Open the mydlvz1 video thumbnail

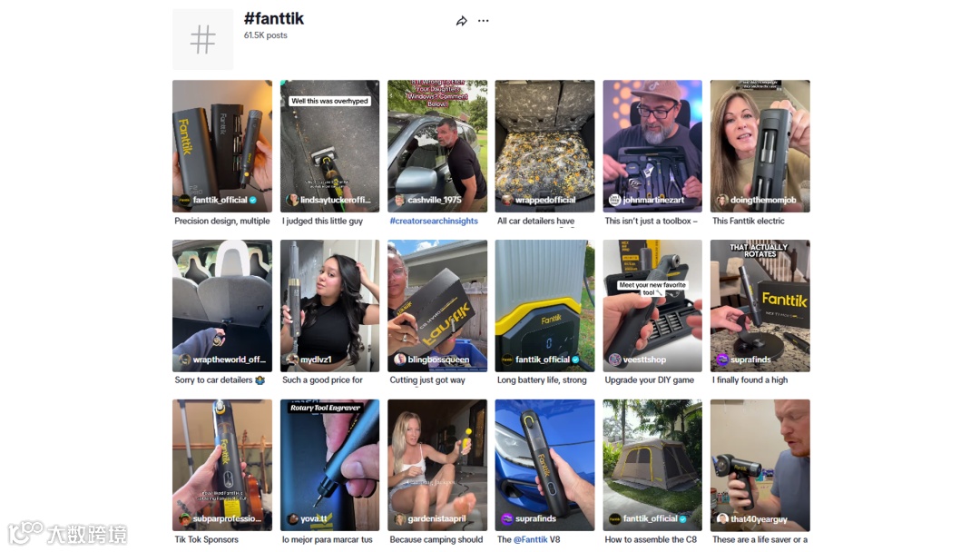pyautogui.click(x=330, y=306)
